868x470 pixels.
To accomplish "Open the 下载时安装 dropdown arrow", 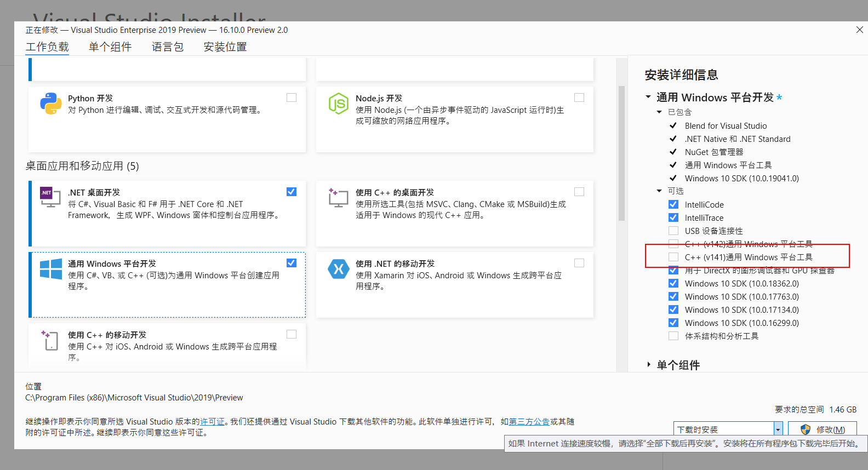I will coord(778,429).
